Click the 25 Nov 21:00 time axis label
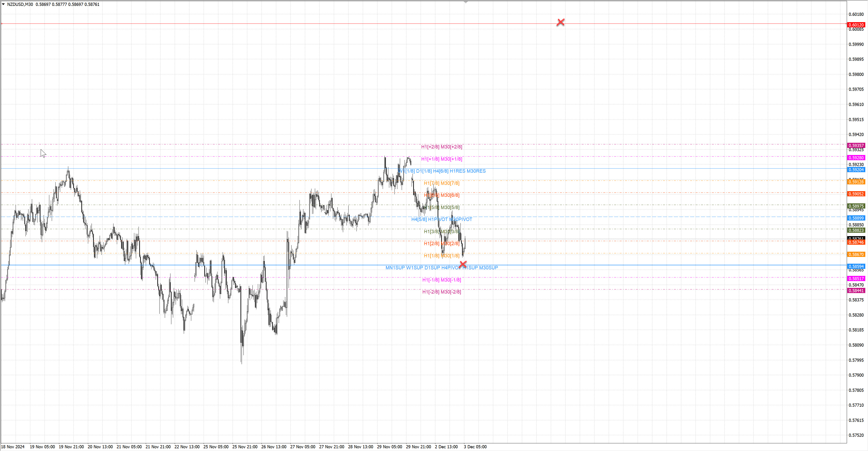 245,447
